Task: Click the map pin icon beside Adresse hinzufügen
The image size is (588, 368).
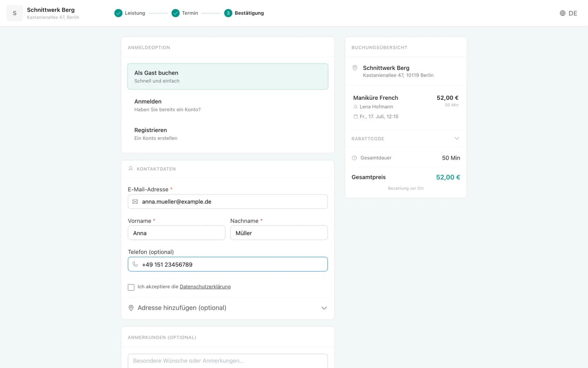Action: [131, 308]
